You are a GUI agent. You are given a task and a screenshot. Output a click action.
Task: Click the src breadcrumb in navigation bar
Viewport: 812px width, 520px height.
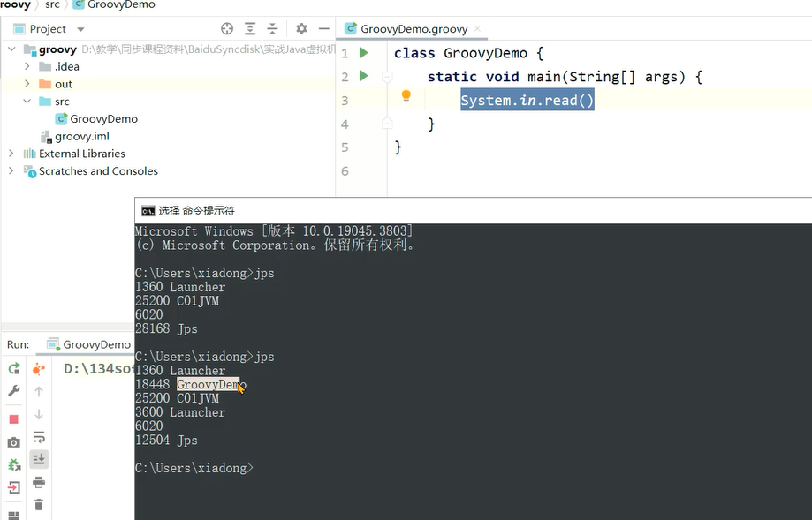(x=52, y=5)
